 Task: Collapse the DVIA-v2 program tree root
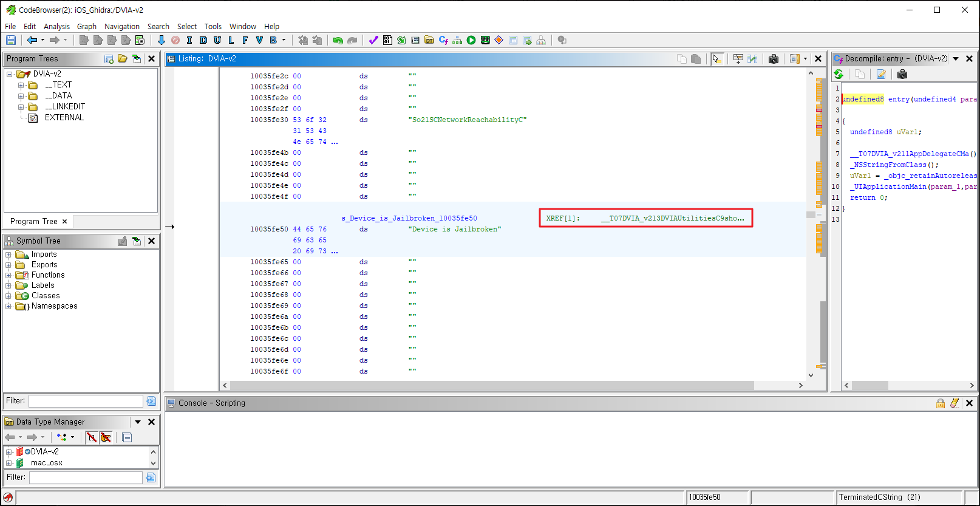(x=10, y=74)
